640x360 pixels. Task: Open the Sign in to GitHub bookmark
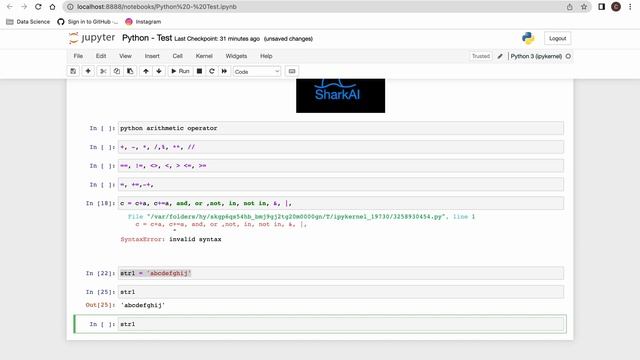coord(87,22)
